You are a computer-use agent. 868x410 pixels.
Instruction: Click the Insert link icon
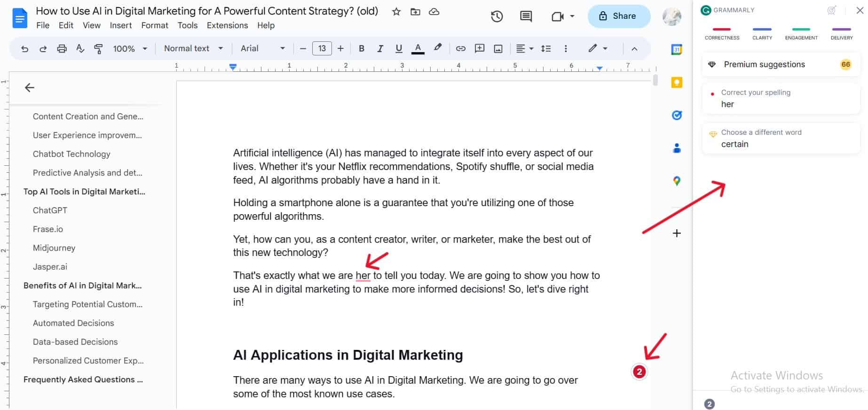(x=460, y=48)
